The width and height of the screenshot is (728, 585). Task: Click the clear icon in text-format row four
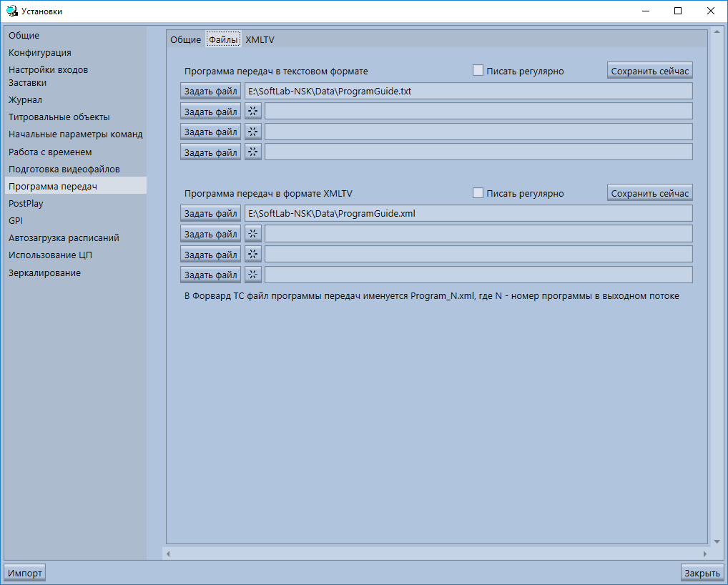coord(253,152)
